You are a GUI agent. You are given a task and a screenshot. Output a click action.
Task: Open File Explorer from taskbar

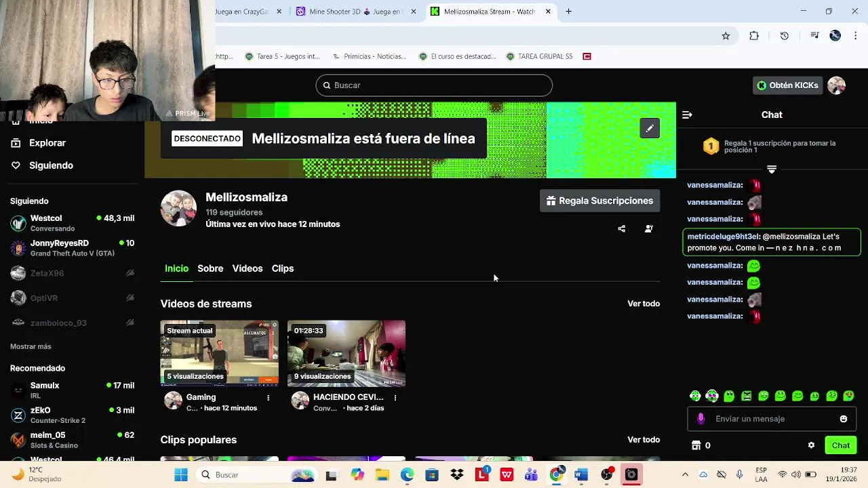click(x=382, y=475)
